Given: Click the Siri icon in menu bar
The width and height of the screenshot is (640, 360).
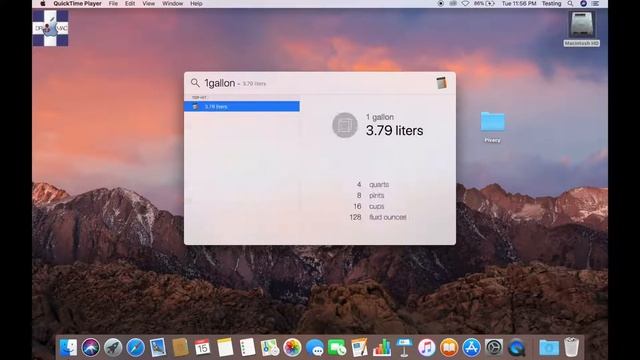Looking at the screenshot, I should coord(583,4).
